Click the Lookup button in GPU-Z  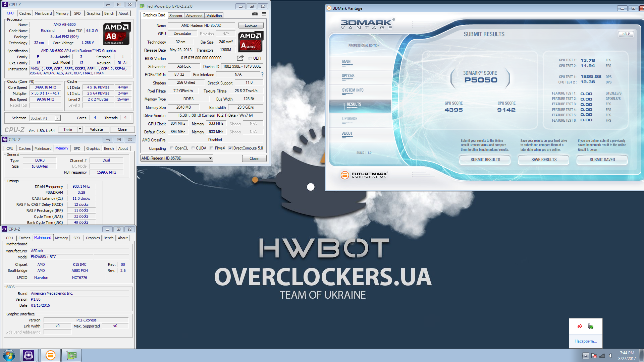(x=251, y=25)
